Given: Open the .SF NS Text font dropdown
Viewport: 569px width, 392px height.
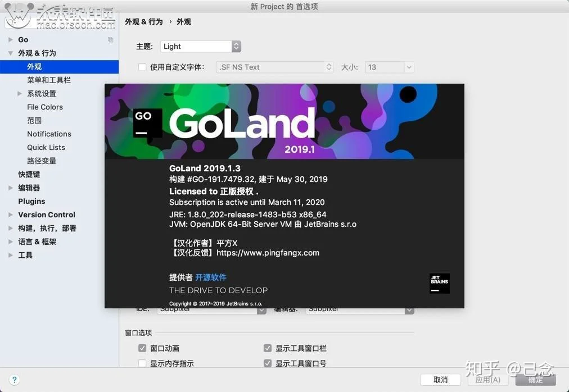Looking at the screenshot, I should pos(275,67).
